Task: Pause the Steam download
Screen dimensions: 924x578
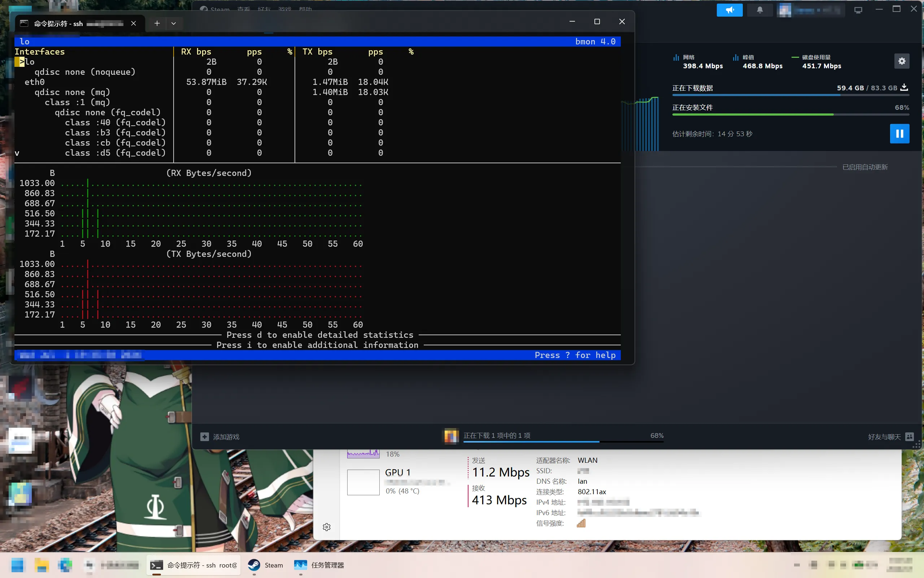Action: 899,133
